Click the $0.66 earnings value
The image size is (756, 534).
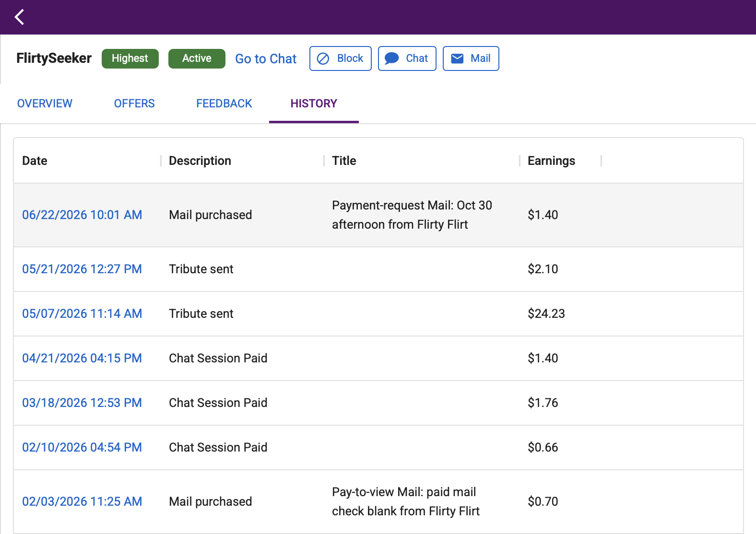(543, 447)
